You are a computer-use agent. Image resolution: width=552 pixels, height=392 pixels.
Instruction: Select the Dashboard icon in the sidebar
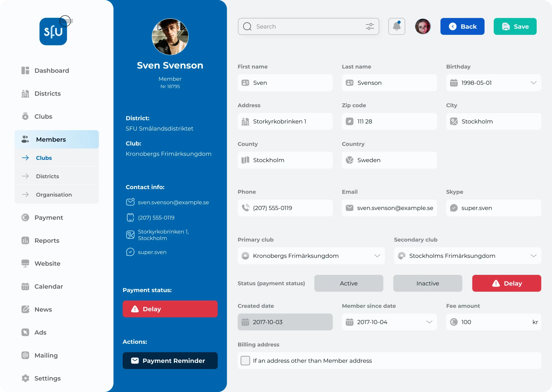[x=25, y=70]
